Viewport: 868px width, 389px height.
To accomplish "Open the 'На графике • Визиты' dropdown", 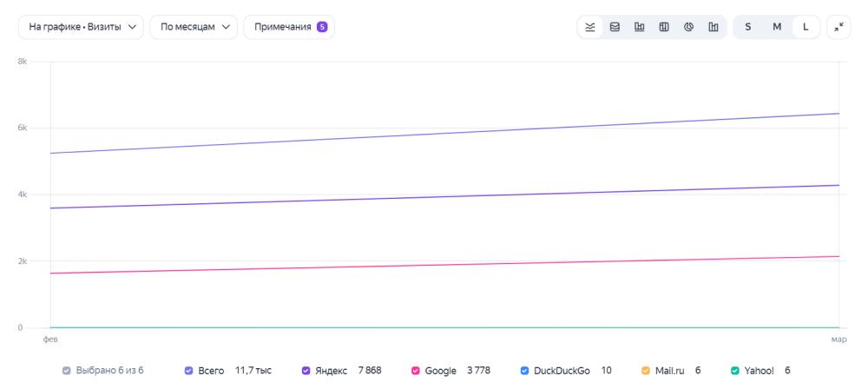I will click(x=81, y=27).
